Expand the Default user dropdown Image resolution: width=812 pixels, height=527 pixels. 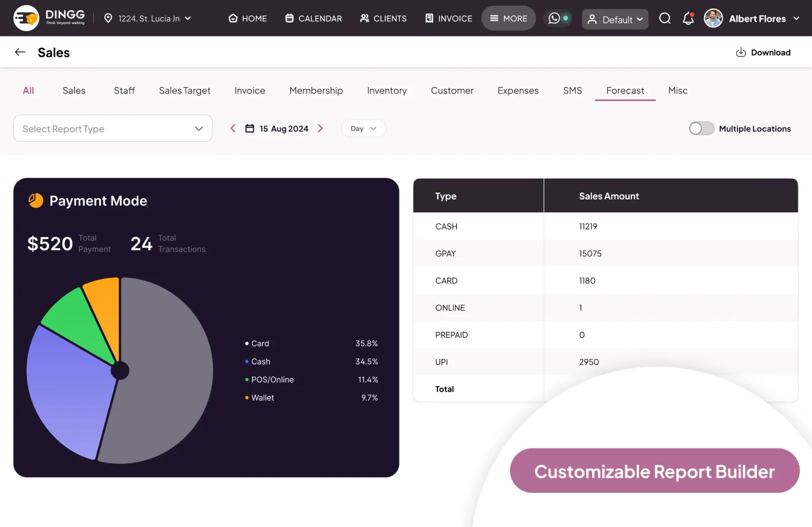[615, 19]
